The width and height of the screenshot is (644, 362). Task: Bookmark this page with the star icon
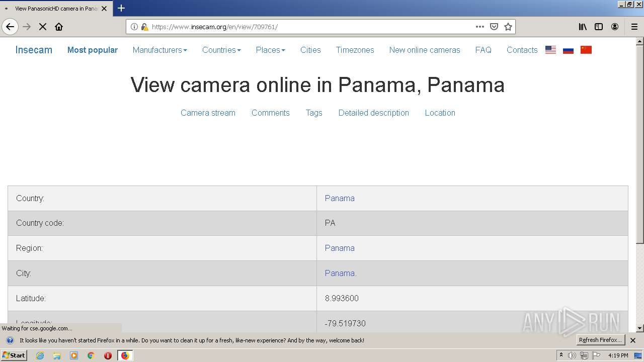pyautogui.click(x=508, y=27)
